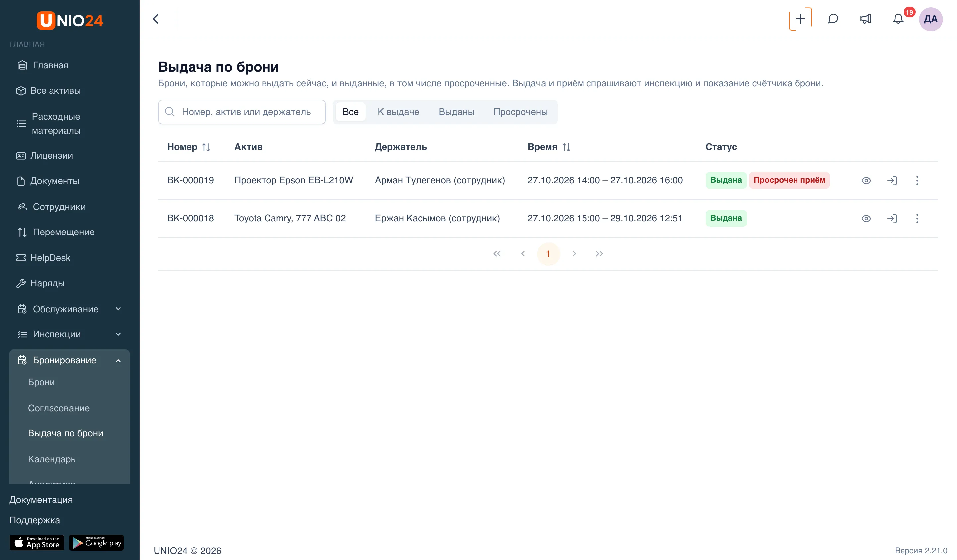Sort table by Время column
The height and width of the screenshot is (560, 957).
click(566, 147)
